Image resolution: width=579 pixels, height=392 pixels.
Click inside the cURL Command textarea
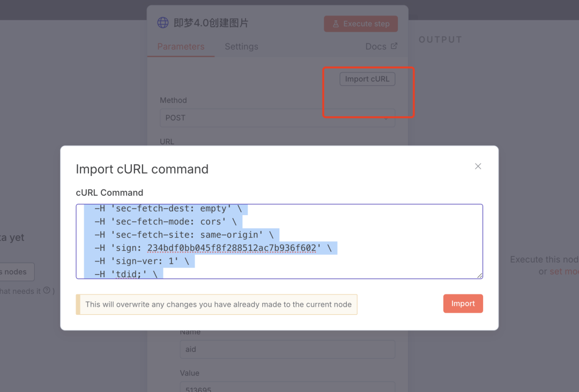click(279, 241)
